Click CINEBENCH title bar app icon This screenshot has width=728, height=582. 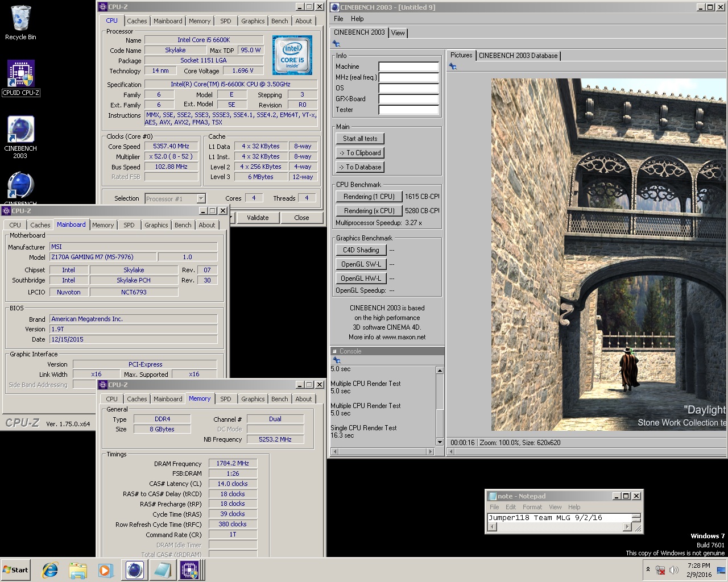pyautogui.click(x=335, y=7)
